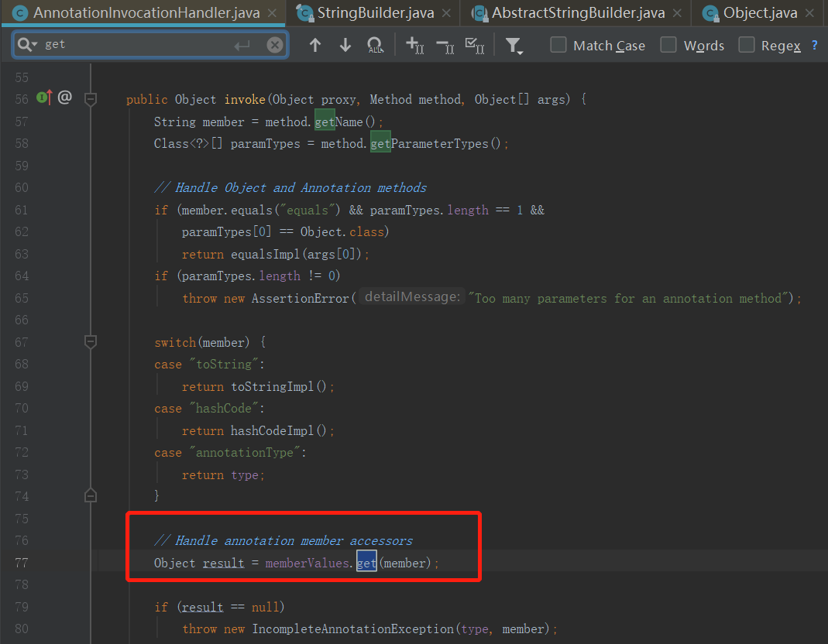Enable the Words checkbox
This screenshot has height=644, width=828.
click(x=668, y=46)
